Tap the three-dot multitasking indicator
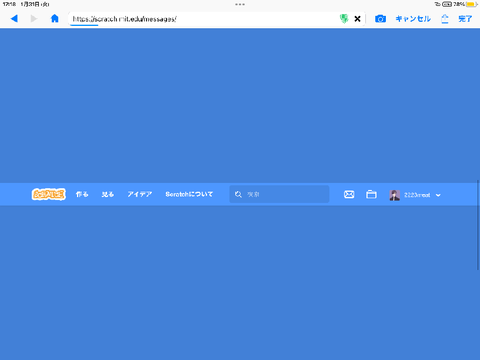 pos(240,4)
